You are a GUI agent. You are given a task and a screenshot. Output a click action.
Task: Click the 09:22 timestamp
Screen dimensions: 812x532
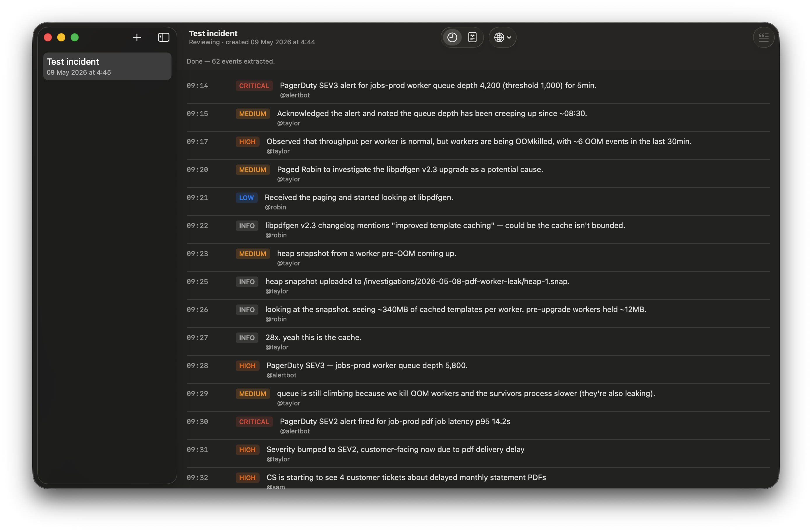[197, 225]
